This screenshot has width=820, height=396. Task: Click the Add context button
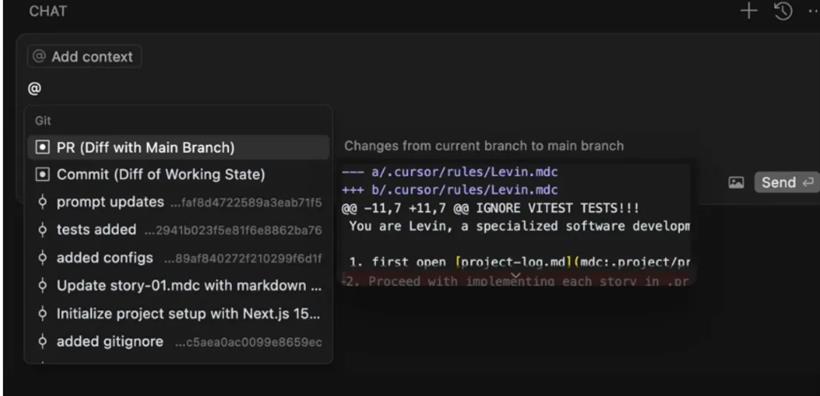[84, 56]
